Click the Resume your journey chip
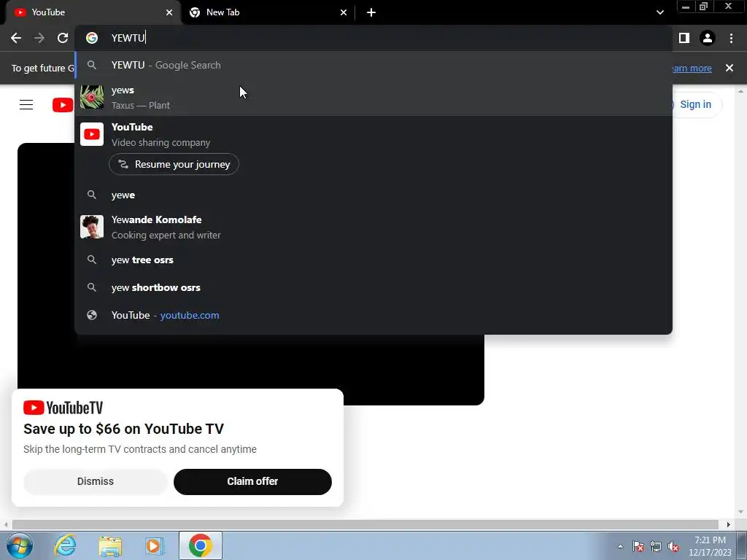 click(174, 164)
